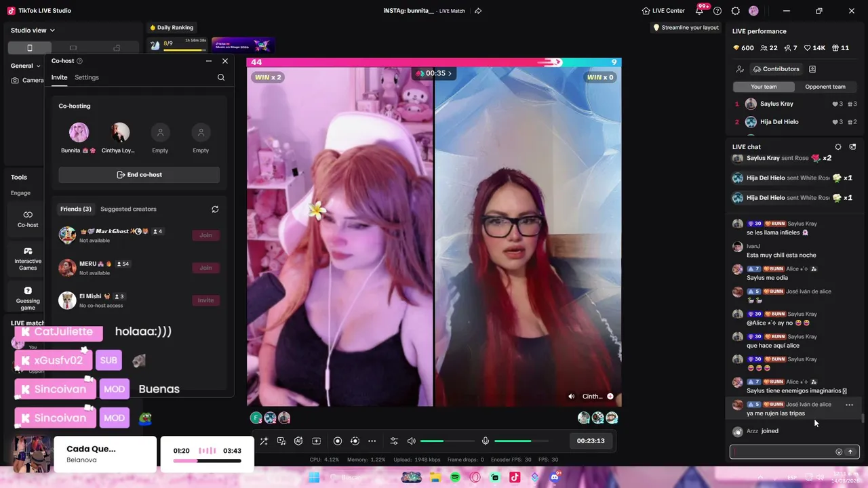
Task: Open the Interactive Games tool
Action: 28,258
